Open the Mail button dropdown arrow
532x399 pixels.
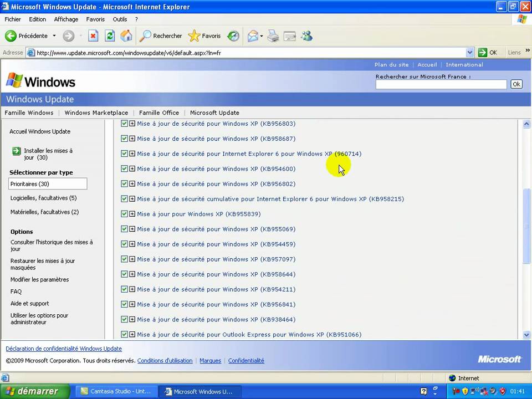pos(261,36)
